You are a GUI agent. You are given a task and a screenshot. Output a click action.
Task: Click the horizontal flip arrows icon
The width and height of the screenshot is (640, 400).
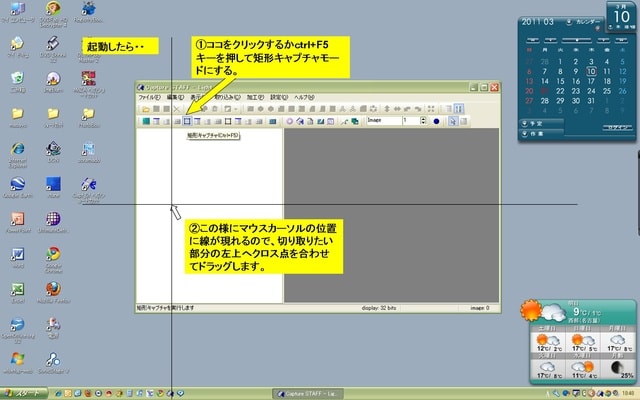tap(397, 109)
